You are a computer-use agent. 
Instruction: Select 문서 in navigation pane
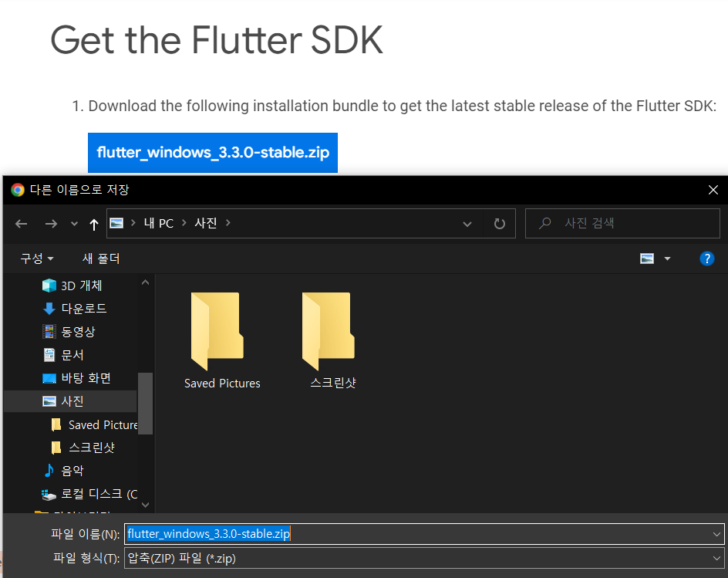pos(62,355)
